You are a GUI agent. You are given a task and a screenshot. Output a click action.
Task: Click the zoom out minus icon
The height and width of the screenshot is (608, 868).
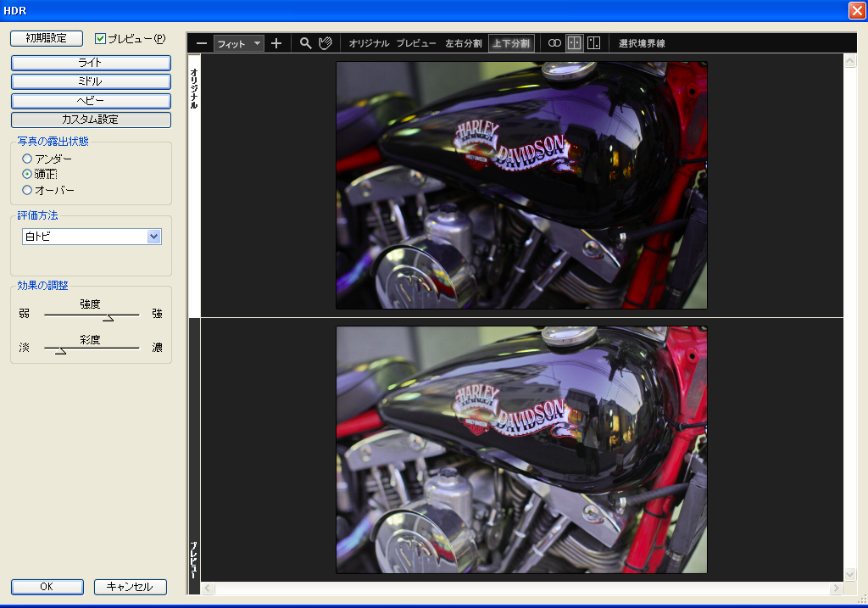[201, 42]
